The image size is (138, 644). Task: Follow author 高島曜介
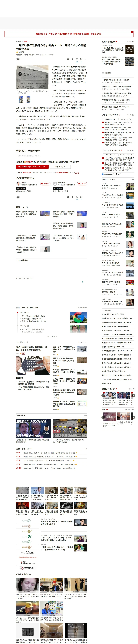click(x=82, y=184)
